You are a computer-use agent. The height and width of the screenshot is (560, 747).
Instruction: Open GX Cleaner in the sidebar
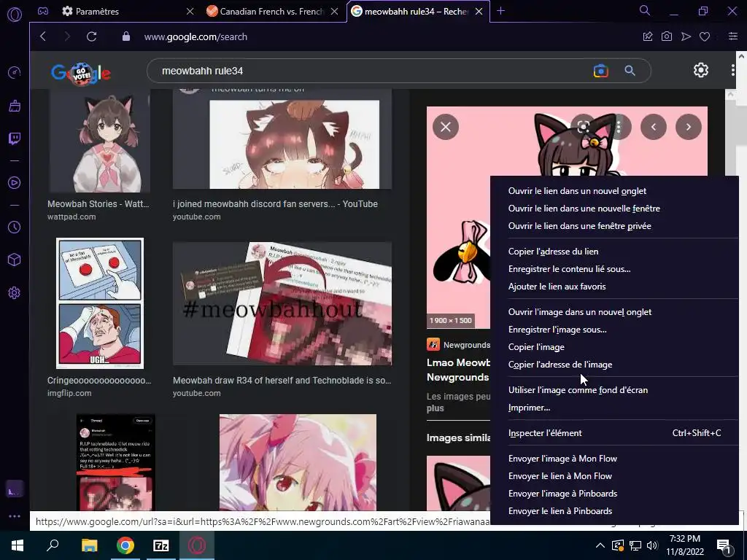click(15, 106)
